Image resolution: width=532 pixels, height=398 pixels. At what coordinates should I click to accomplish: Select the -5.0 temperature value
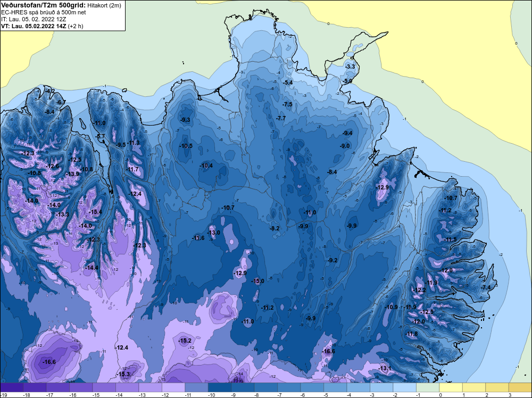pyautogui.click(x=347, y=81)
